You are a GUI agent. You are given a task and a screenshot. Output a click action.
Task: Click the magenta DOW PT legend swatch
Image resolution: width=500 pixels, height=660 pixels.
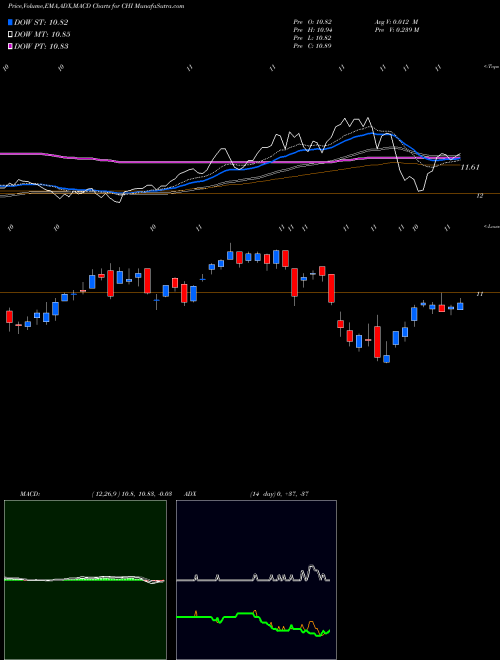11,46
